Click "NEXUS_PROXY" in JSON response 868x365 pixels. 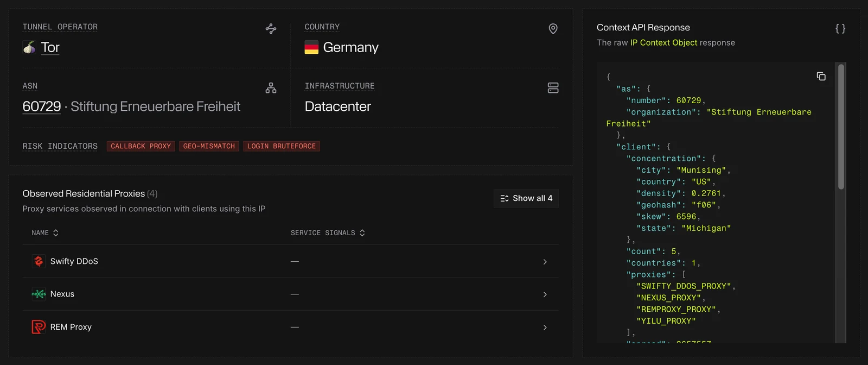(669, 298)
